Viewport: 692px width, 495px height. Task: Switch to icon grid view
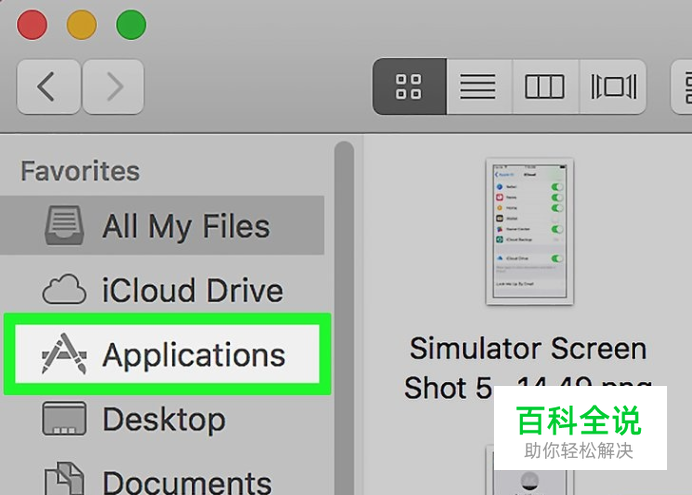tap(409, 86)
